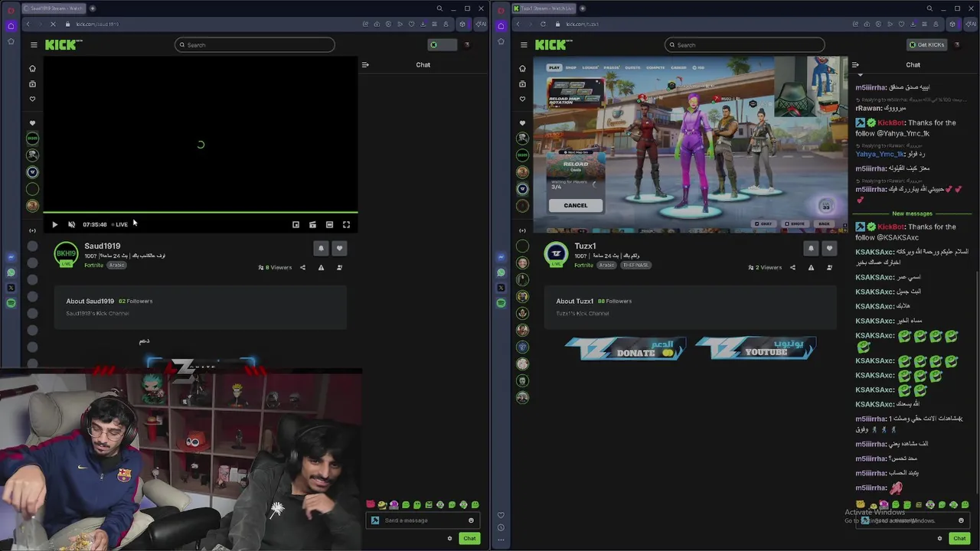Open the hamburger menu in the right Kick window
The height and width of the screenshot is (551, 980).
point(524,44)
